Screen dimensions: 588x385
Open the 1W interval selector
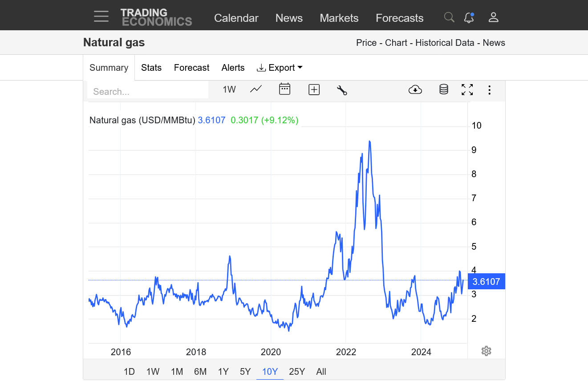[229, 89]
